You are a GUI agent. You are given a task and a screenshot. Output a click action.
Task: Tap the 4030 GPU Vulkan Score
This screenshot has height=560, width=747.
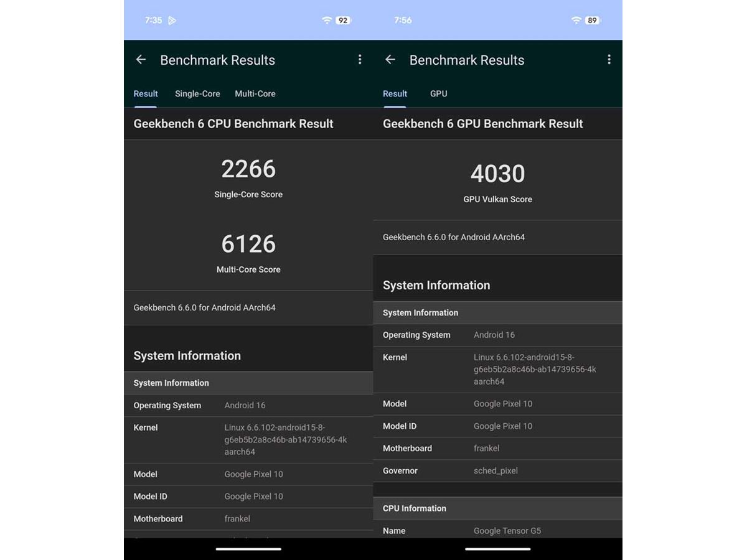tap(497, 174)
